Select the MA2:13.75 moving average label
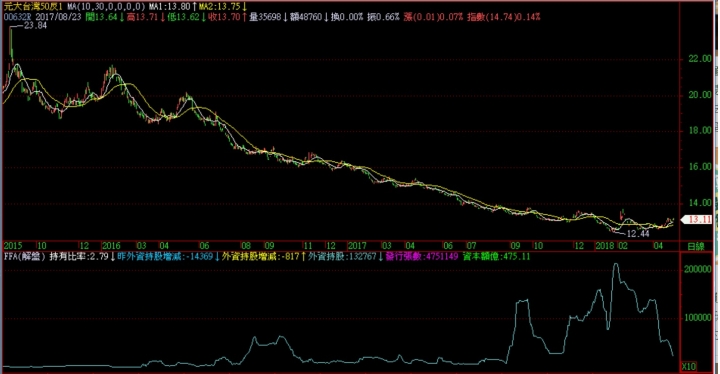The image size is (720, 374). coord(222,7)
